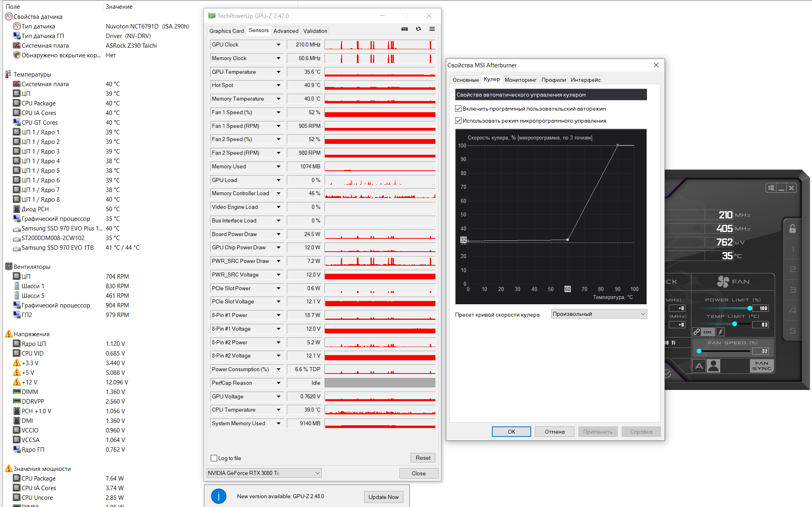
Task: Uncheck the user-defined software auto fan mode checkbox
Action: tap(458, 109)
